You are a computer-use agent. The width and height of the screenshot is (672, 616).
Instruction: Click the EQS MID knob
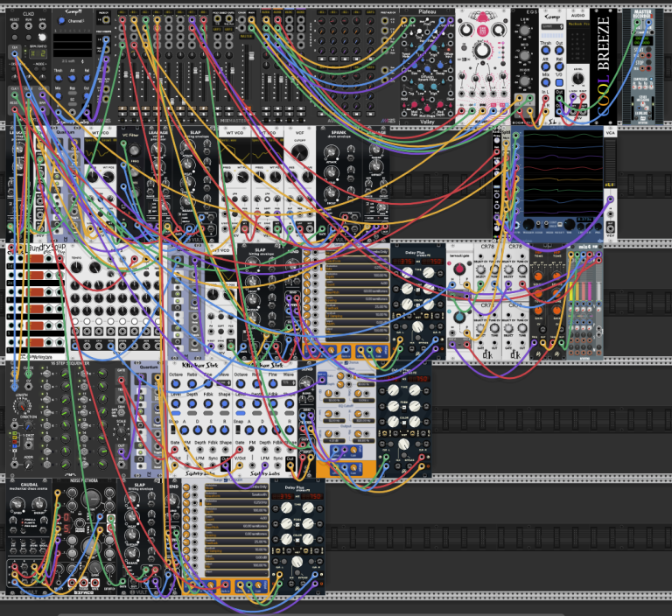coord(525,55)
